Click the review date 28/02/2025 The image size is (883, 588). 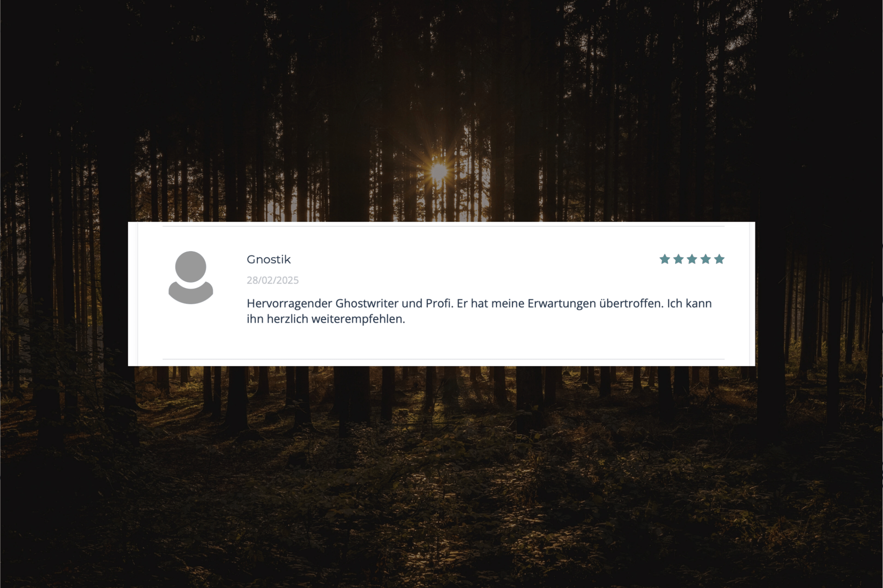[x=273, y=280]
